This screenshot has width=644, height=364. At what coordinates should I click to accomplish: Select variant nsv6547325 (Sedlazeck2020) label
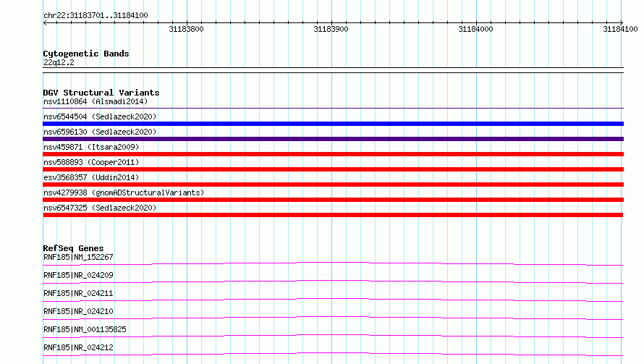point(100,208)
